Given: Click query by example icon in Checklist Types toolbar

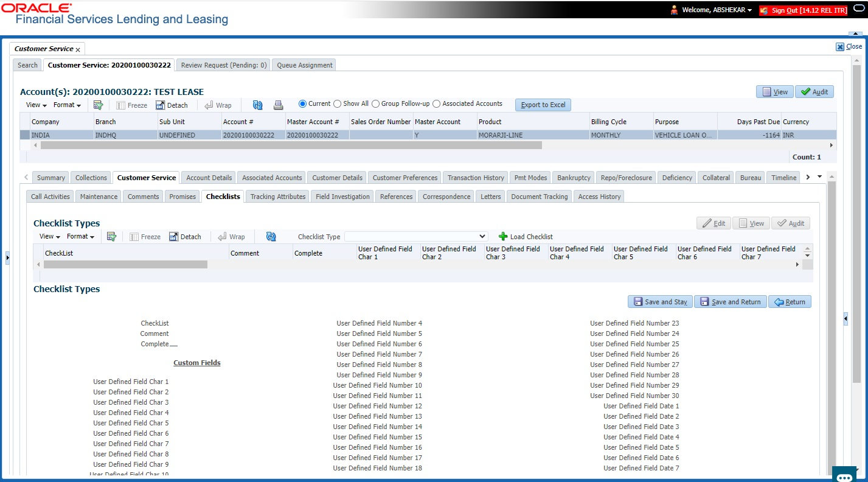Looking at the screenshot, I should pyautogui.click(x=111, y=237).
